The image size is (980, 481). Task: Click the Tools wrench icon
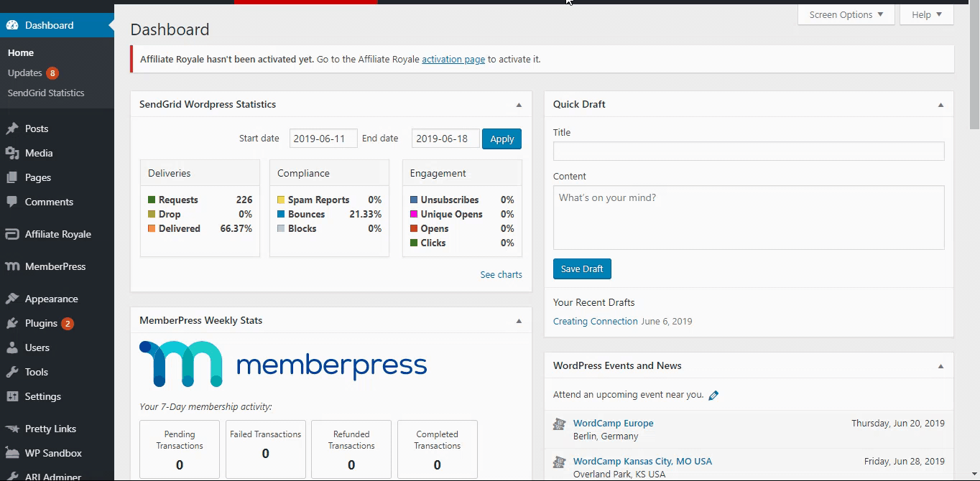click(x=12, y=372)
